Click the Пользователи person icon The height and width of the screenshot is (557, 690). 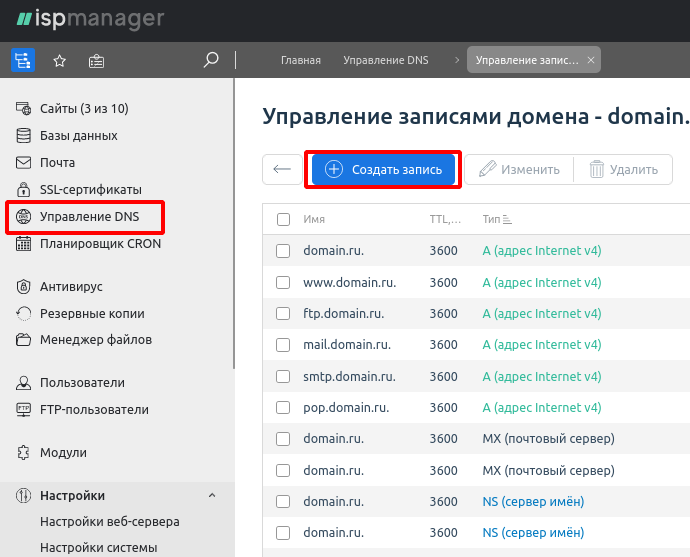pos(23,383)
